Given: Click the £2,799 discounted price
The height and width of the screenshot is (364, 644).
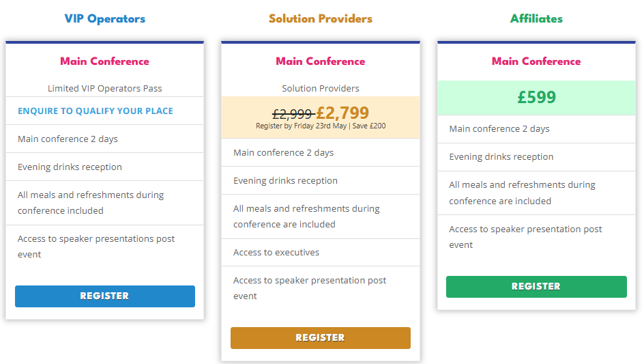Looking at the screenshot, I should click(342, 113).
